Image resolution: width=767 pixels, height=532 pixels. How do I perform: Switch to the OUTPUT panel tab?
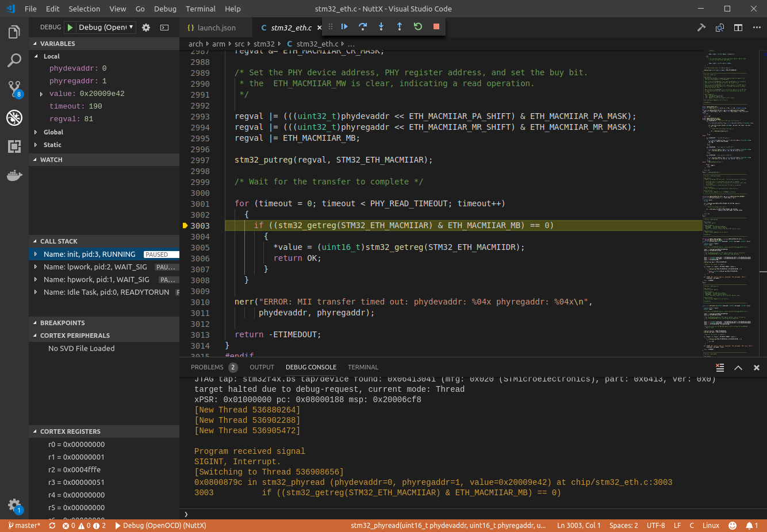click(x=262, y=367)
